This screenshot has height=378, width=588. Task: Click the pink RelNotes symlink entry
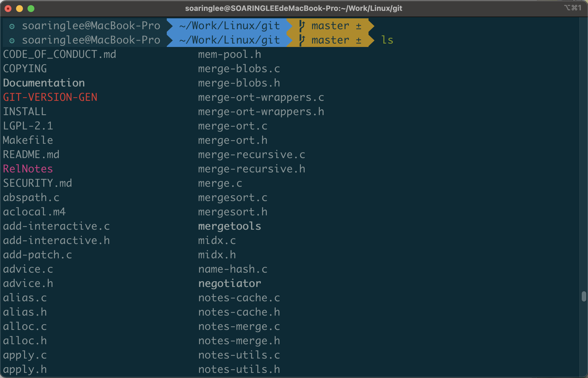pos(28,169)
